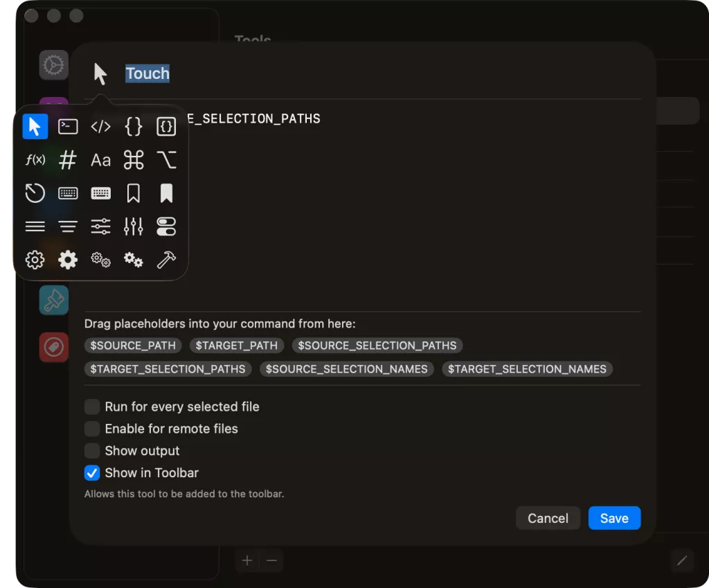
Task: Remove tool with the minus button
Action: pyautogui.click(x=271, y=561)
